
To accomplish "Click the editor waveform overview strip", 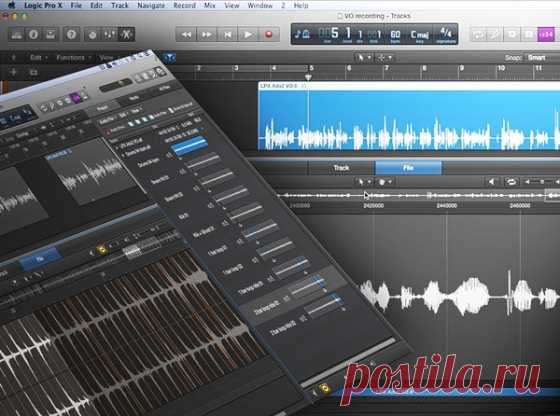I will [418, 195].
